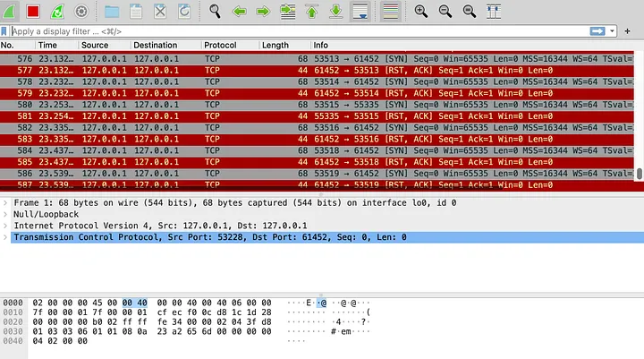The image size is (644, 359).
Task: Sort by the Length column header
Action: coord(275,46)
